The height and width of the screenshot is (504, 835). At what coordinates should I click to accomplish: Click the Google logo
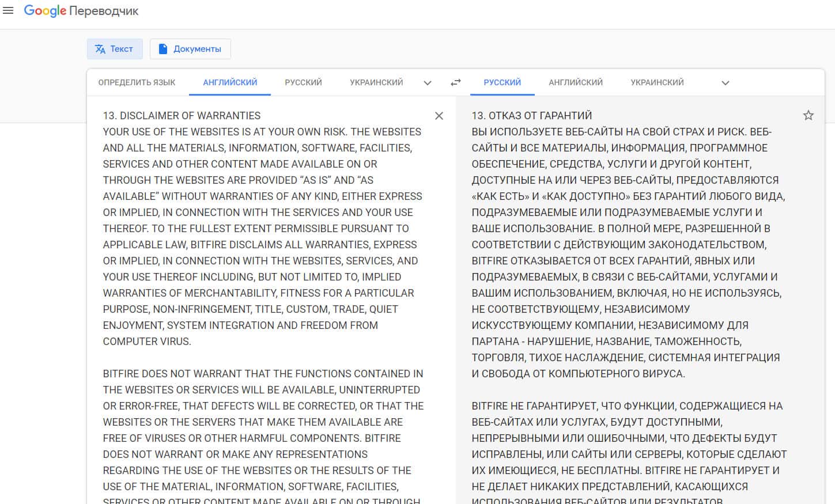click(45, 11)
